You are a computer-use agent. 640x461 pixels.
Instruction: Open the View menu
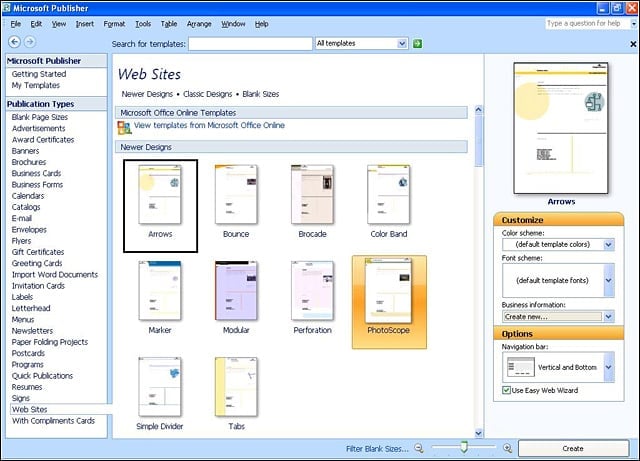59,24
